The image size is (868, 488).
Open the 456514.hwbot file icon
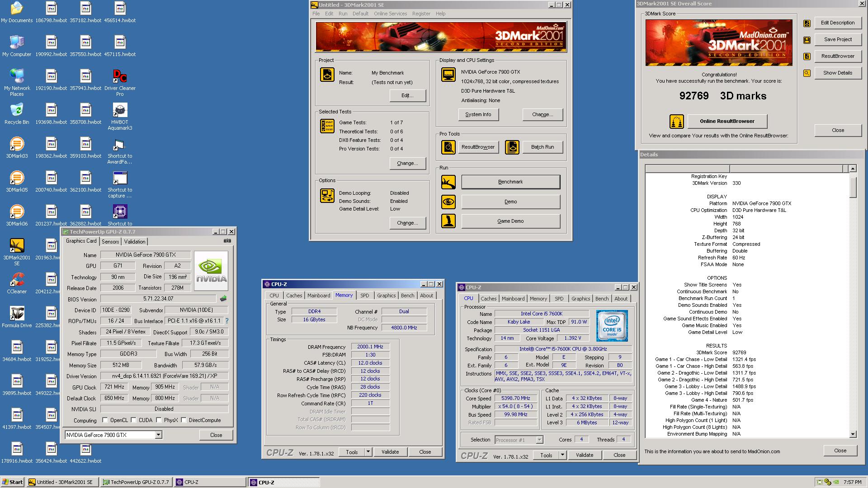[120, 12]
